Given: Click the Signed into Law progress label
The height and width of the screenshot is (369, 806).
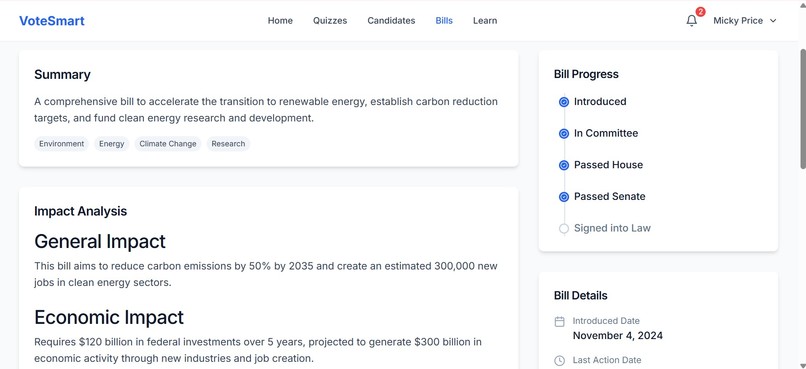Looking at the screenshot, I should point(612,228).
